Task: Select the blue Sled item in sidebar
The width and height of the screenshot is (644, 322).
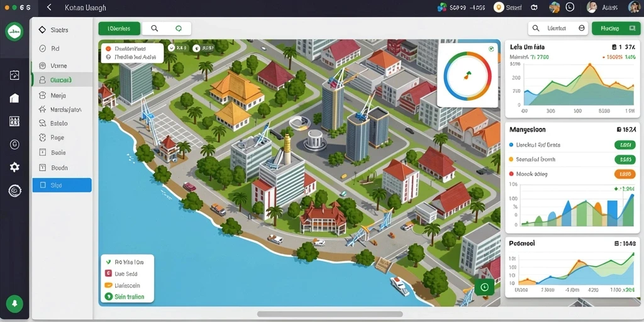Action: coord(62,186)
